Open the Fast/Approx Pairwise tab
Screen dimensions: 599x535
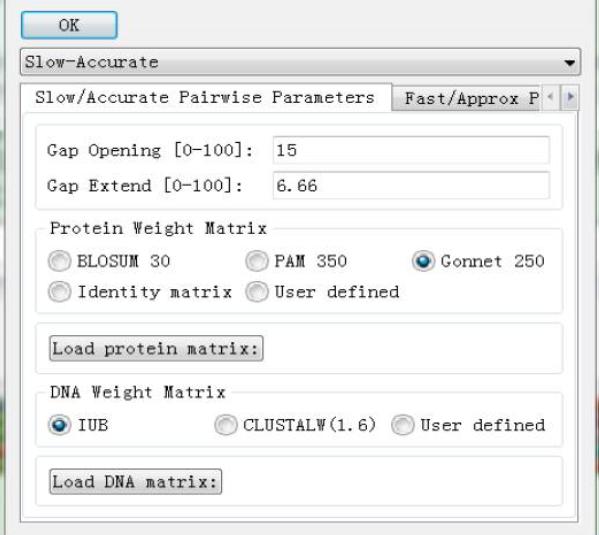tap(466, 99)
